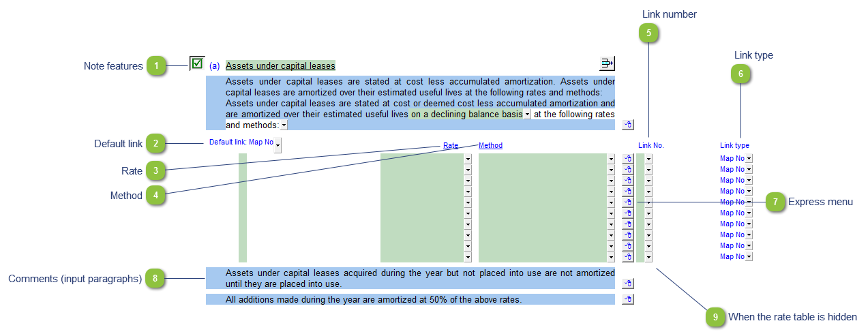This screenshot has width=868, height=334.
Task: Click the narrow green description cell in first row
Action: click(x=243, y=159)
